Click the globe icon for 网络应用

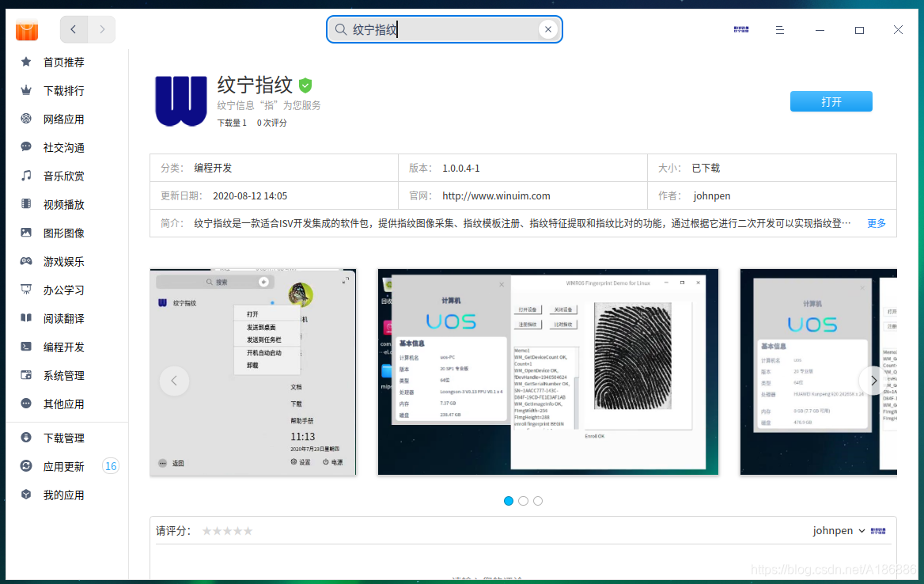pos(26,119)
